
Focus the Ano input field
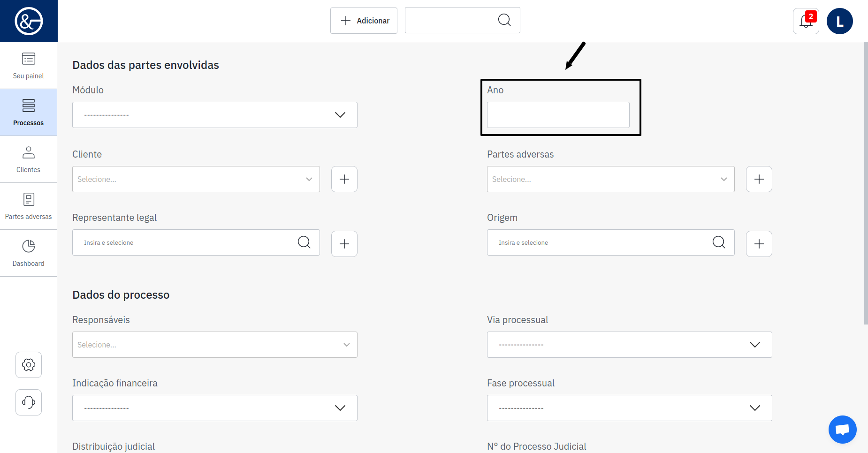(x=558, y=115)
